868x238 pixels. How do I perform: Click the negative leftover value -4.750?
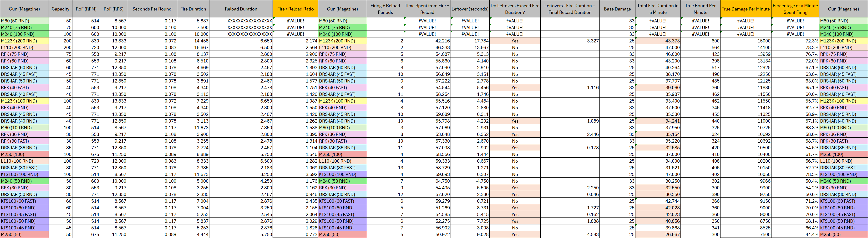[470, 181]
